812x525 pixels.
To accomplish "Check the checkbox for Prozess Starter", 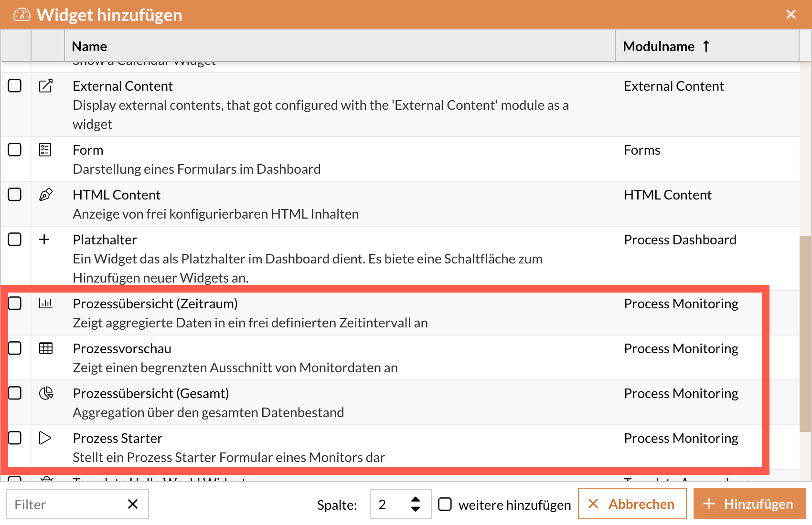I will coord(15,438).
